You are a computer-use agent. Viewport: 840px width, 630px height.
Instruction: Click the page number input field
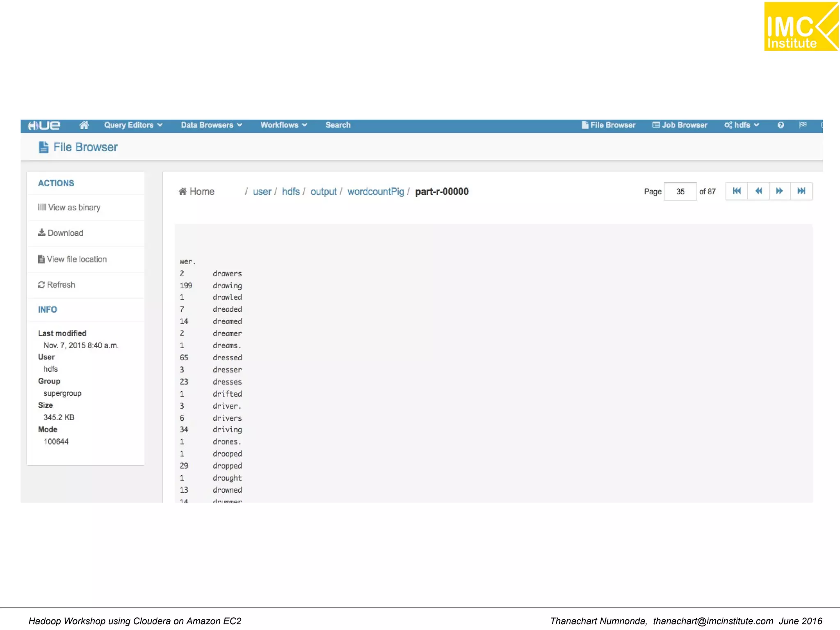point(680,192)
